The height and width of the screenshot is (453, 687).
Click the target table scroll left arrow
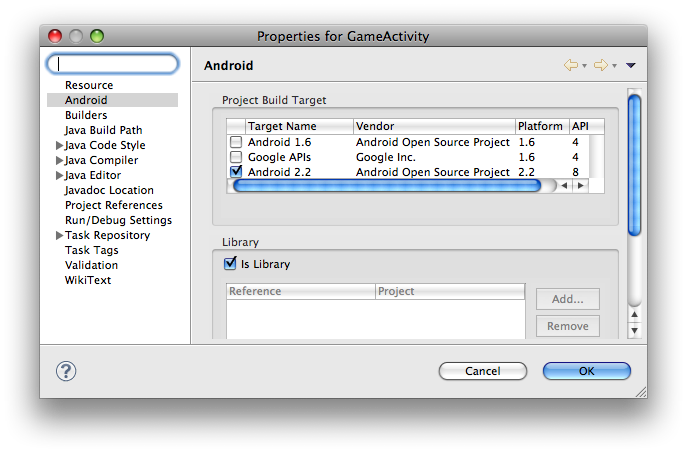point(564,186)
